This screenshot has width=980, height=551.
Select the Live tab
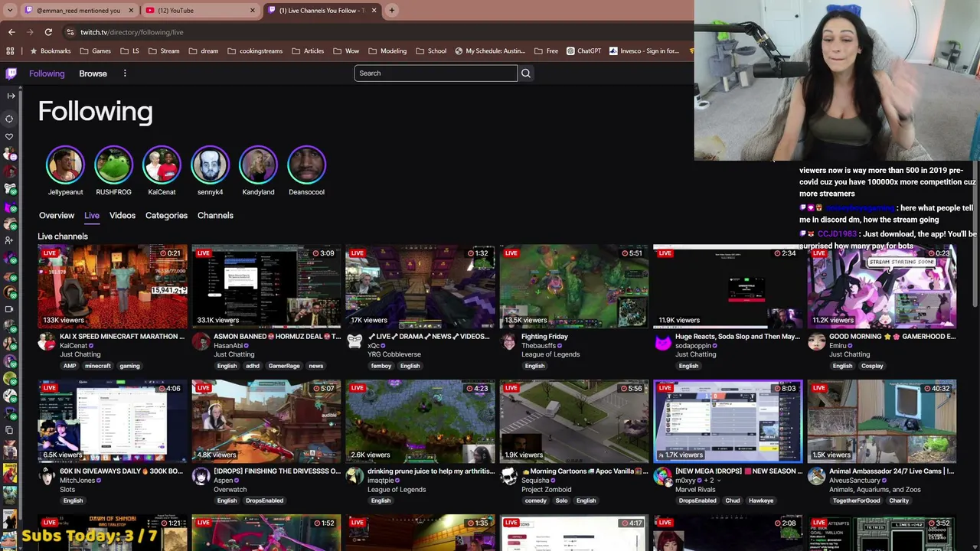click(92, 216)
